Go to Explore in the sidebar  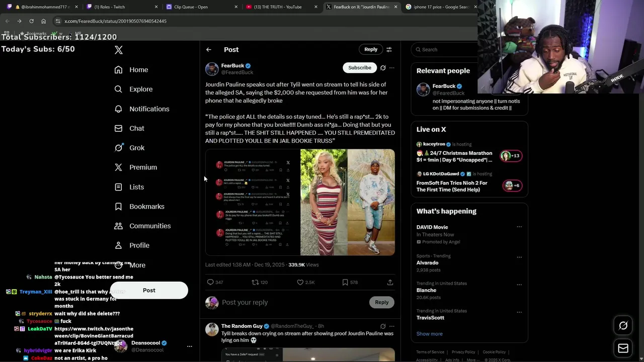pyautogui.click(x=133, y=89)
